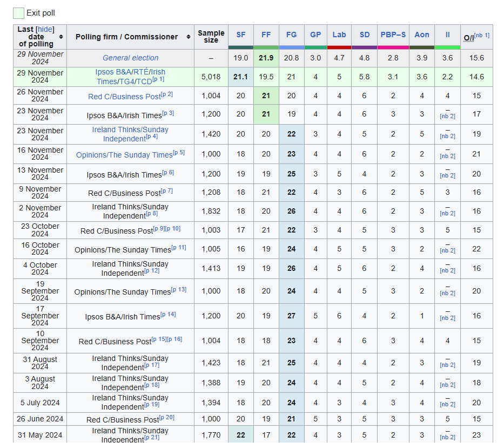Open reference p 15 citation
504x443 pixels.
coord(159,339)
